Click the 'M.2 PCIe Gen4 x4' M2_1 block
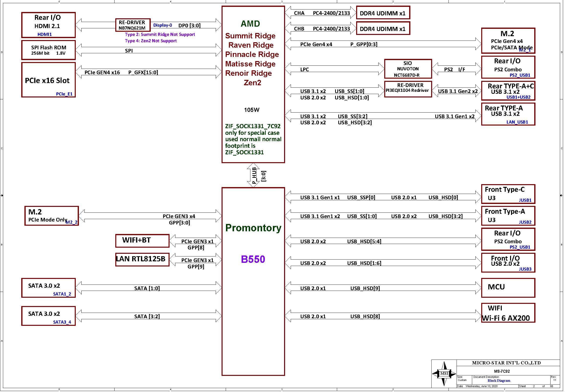The width and height of the screenshot is (566, 392). coord(508,41)
